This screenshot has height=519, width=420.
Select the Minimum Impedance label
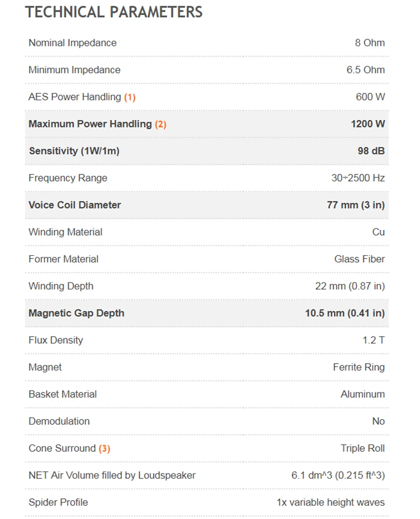click(x=74, y=70)
